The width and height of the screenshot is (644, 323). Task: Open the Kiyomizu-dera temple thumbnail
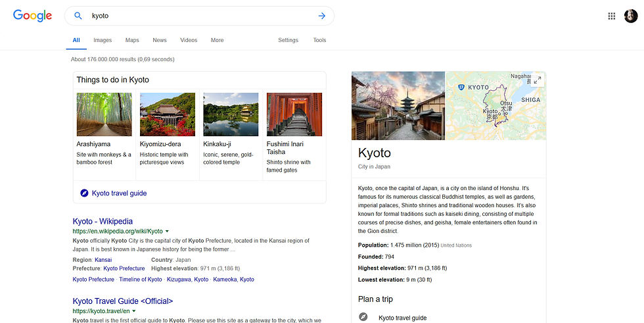click(168, 114)
